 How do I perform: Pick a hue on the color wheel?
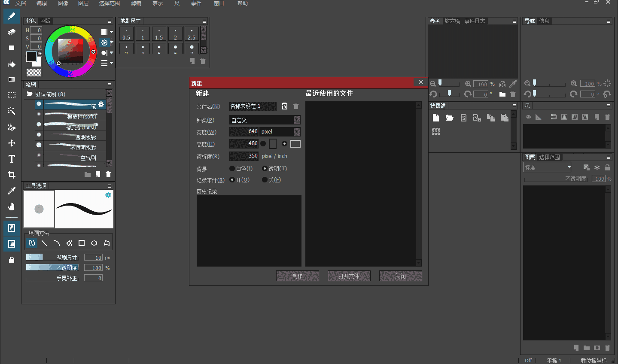point(70,28)
